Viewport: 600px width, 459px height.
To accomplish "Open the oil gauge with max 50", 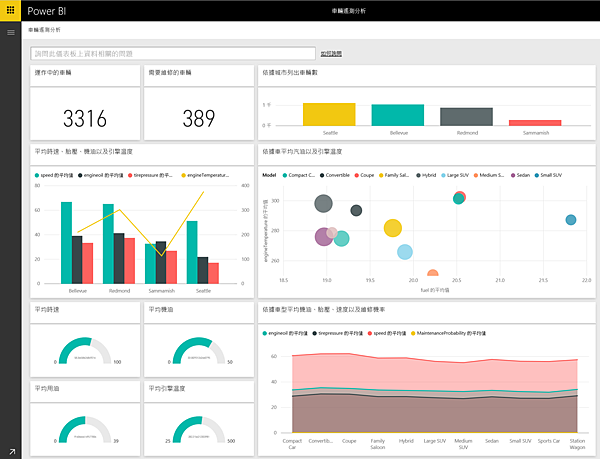I will [x=199, y=351].
